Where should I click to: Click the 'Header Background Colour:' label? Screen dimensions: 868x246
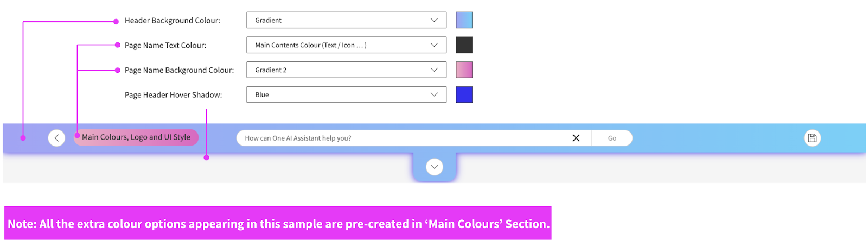173,21
